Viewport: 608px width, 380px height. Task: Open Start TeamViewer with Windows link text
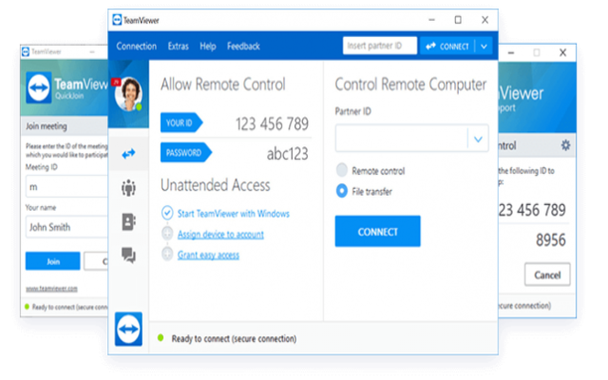(233, 213)
